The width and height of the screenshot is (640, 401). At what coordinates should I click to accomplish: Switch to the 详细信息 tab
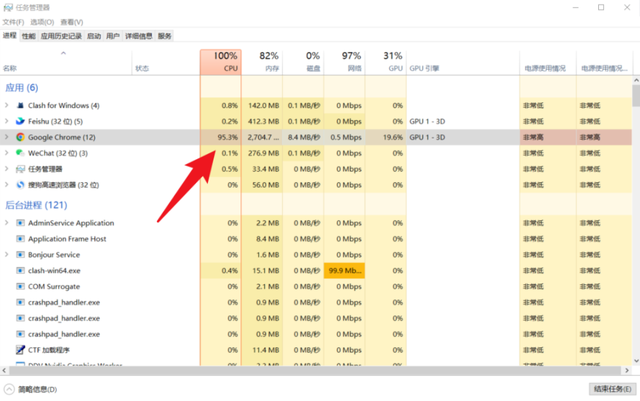click(x=139, y=36)
